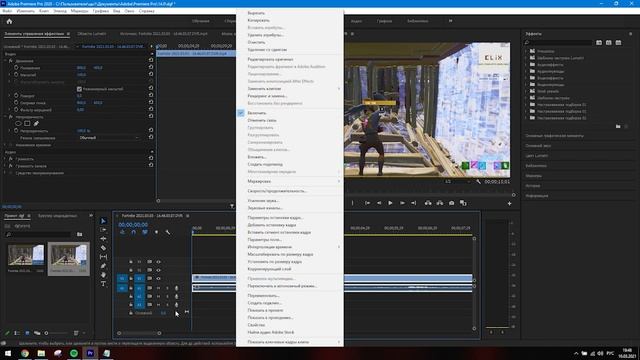Toggle Rotation animation stopwatch
Image resolution: width=640 pixels, height=360 pixels.
click(16, 96)
